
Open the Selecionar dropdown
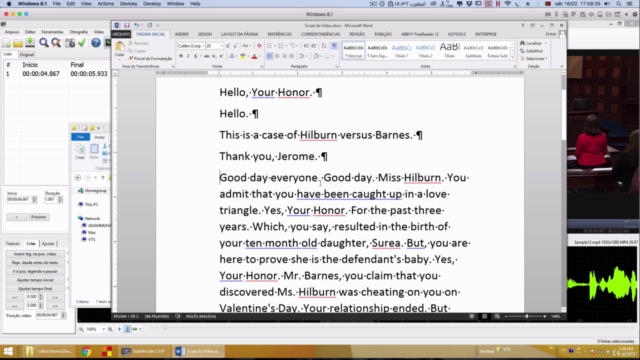534,59
